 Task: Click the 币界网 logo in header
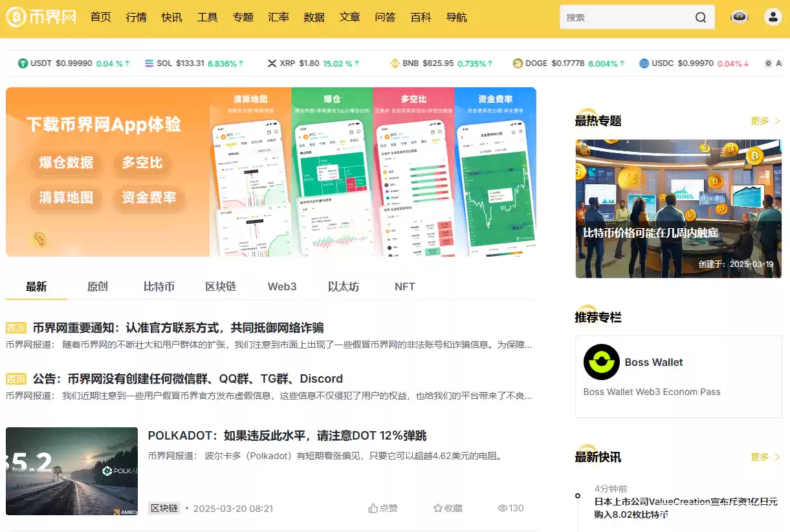pyautogui.click(x=41, y=17)
